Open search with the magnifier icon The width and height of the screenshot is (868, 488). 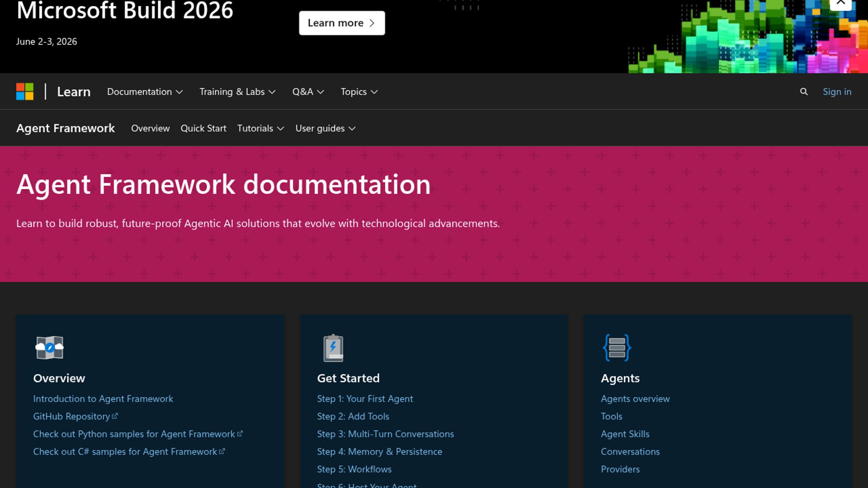[x=804, y=92]
